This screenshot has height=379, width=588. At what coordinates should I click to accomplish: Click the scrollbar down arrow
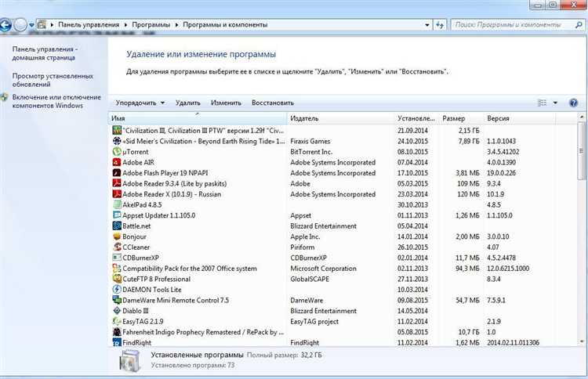pyautogui.click(x=582, y=341)
